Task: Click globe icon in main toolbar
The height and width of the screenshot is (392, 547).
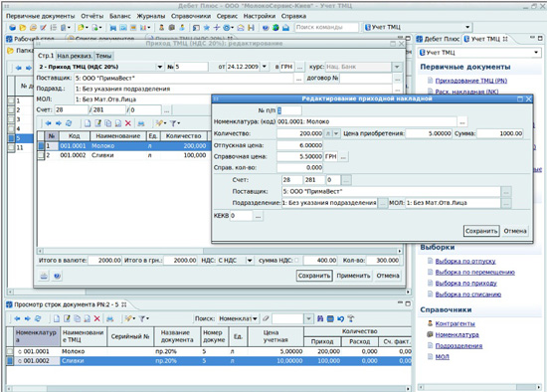Action: pos(275,27)
